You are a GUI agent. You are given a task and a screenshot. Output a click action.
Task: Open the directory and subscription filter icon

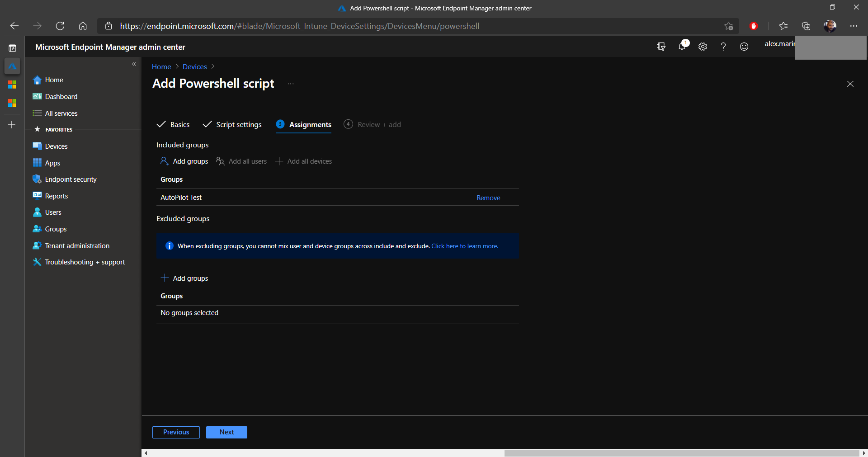pos(661,47)
